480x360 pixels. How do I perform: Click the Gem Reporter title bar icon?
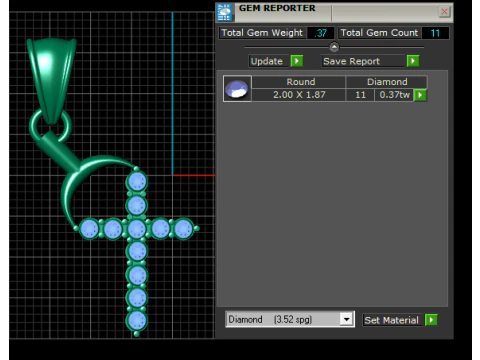[224, 12]
